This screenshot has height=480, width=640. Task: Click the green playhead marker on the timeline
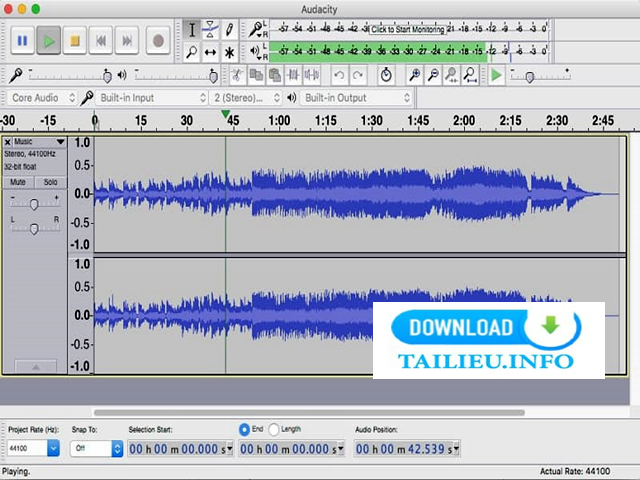click(225, 114)
